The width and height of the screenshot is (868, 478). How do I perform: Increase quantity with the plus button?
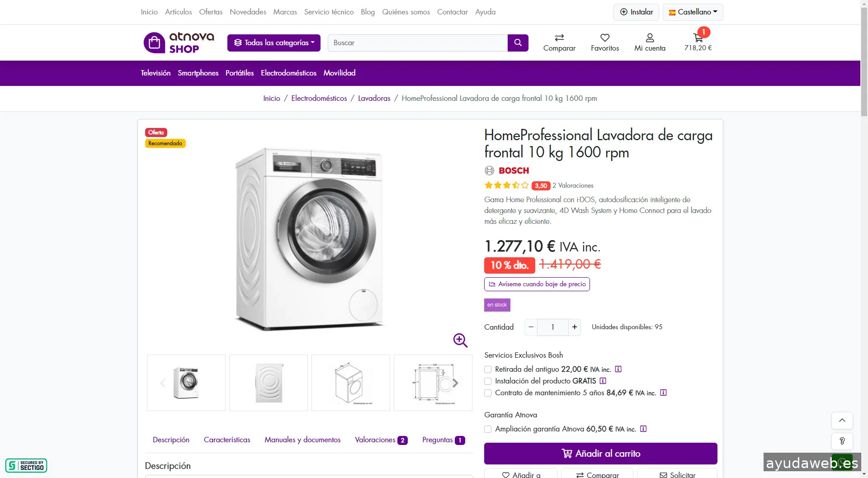574,327
